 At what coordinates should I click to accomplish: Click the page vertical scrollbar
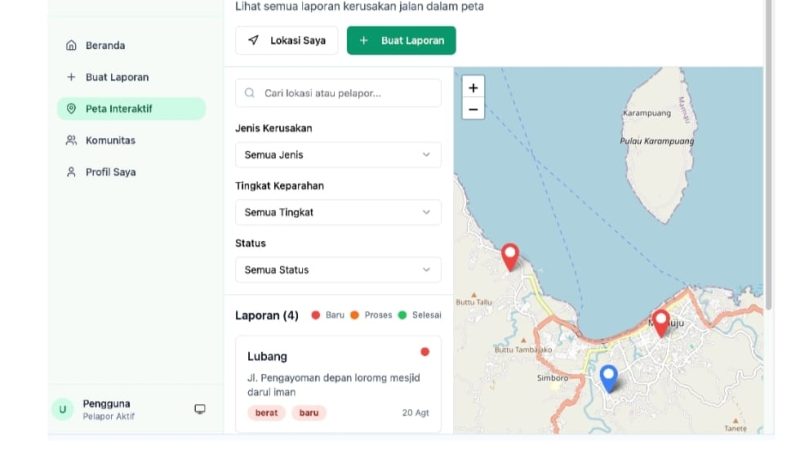[x=768, y=153]
